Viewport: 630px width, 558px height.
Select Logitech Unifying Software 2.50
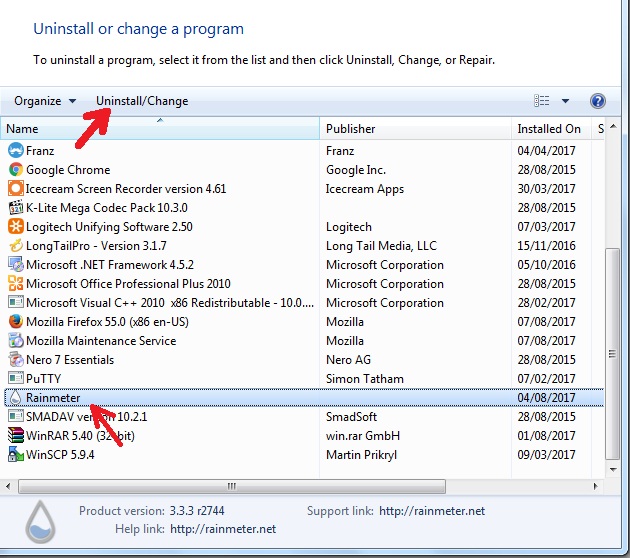pyautogui.click(x=109, y=227)
